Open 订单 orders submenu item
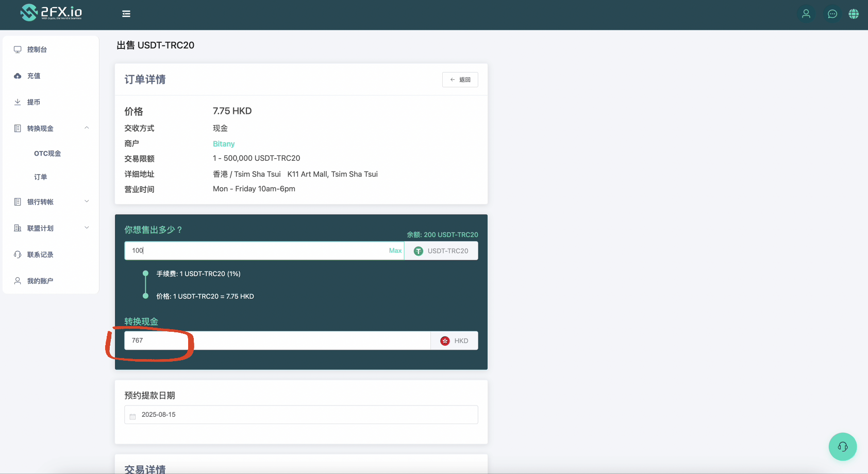Viewport: 868px width, 474px height. pyautogui.click(x=41, y=177)
